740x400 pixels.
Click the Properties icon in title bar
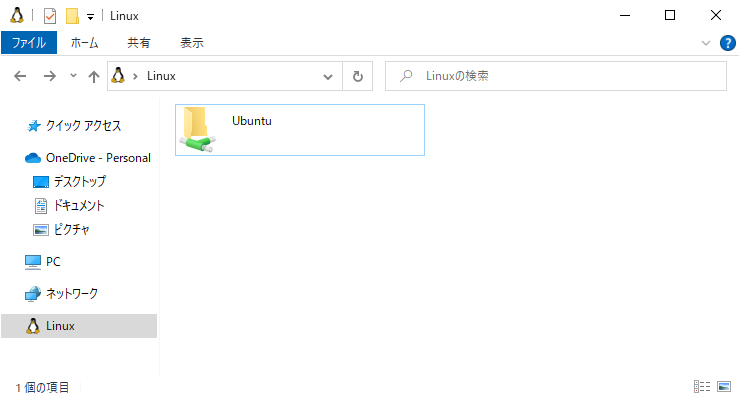click(x=50, y=16)
